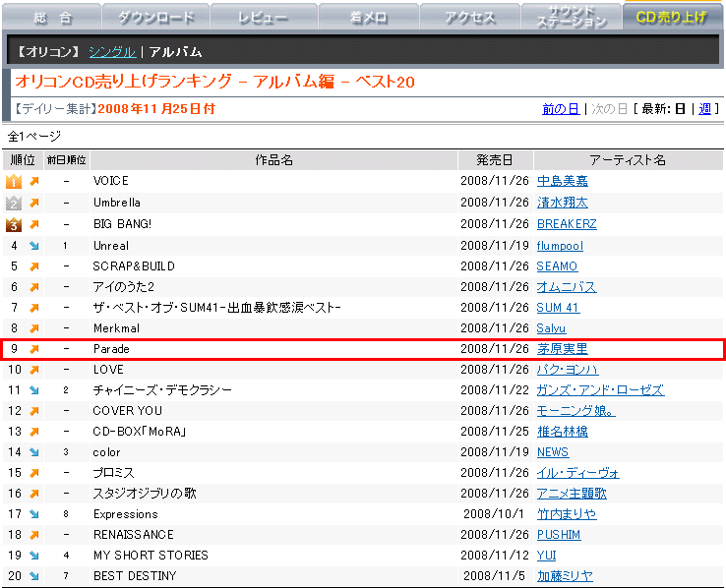
Task: Open artist link BREAKERZ
Action: [567, 224]
